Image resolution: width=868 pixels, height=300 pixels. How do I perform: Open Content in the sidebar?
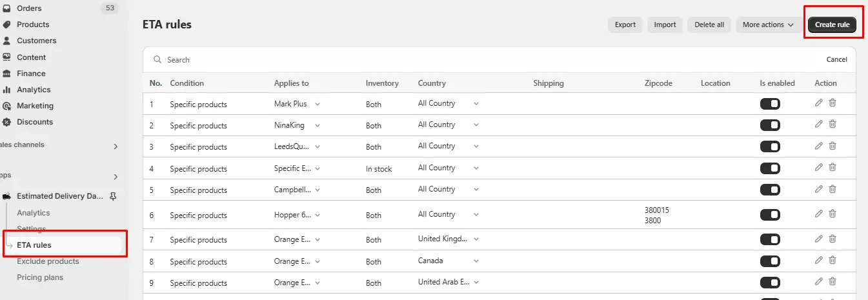(32, 57)
